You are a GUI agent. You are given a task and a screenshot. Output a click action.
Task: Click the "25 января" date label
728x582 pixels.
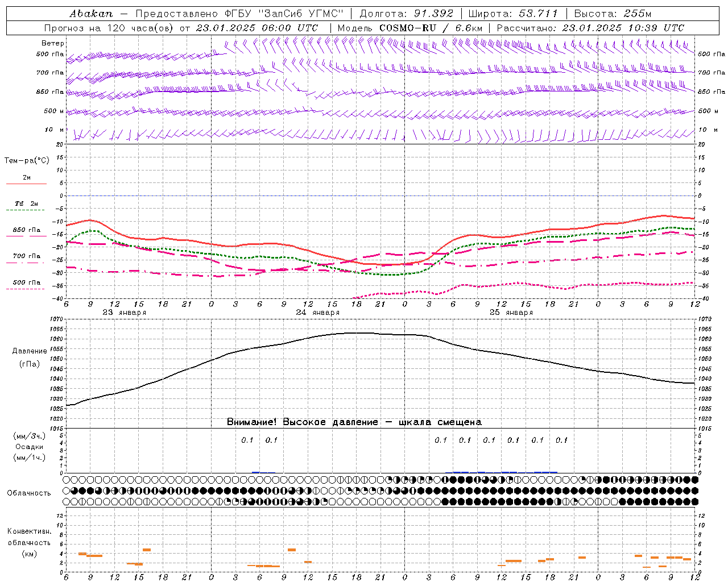click(x=511, y=313)
